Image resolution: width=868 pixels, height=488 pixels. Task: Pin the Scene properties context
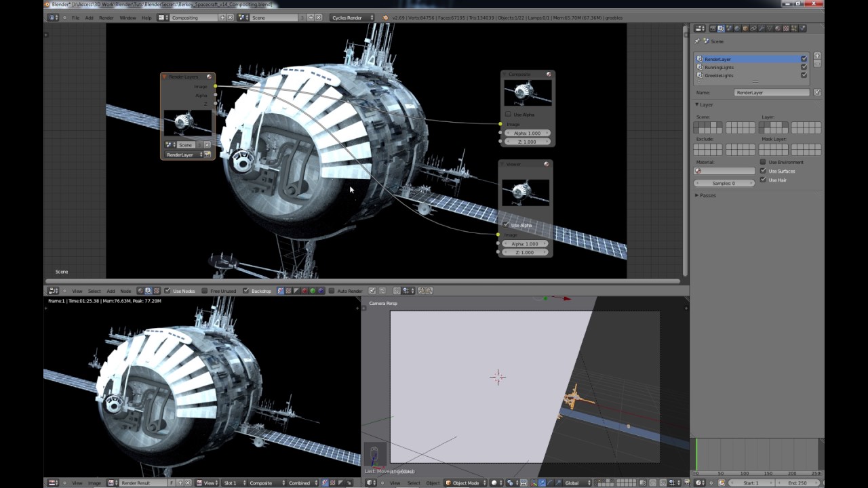pyautogui.click(x=697, y=41)
